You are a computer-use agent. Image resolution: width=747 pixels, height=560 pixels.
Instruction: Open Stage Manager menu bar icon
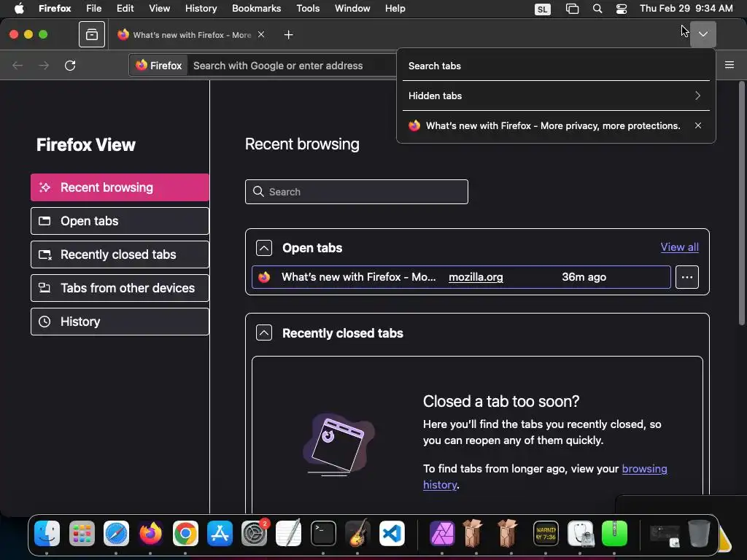[x=572, y=9]
